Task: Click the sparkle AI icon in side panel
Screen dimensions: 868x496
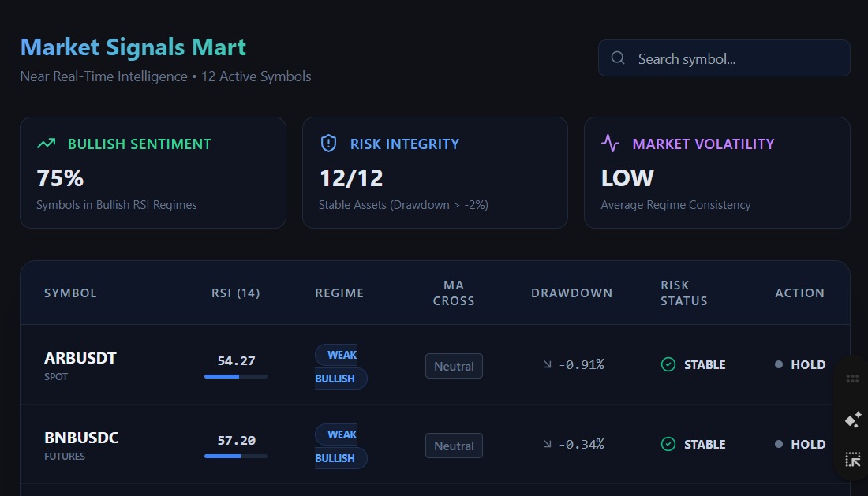Action: point(852,420)
